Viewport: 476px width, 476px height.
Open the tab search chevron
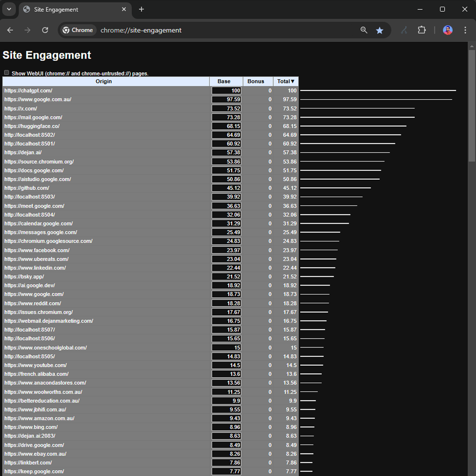(9, 9)
